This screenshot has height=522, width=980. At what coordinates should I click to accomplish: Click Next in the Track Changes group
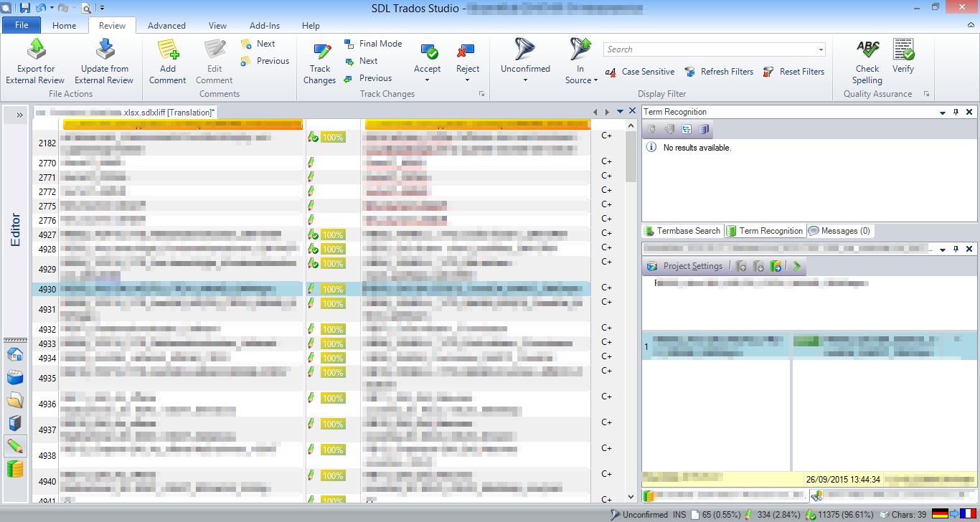(x=368, y=61)
